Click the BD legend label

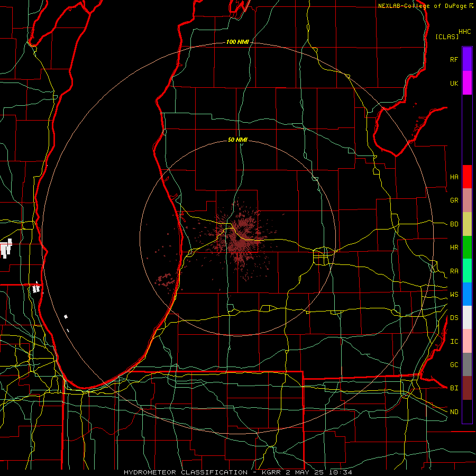click(454, 224)
